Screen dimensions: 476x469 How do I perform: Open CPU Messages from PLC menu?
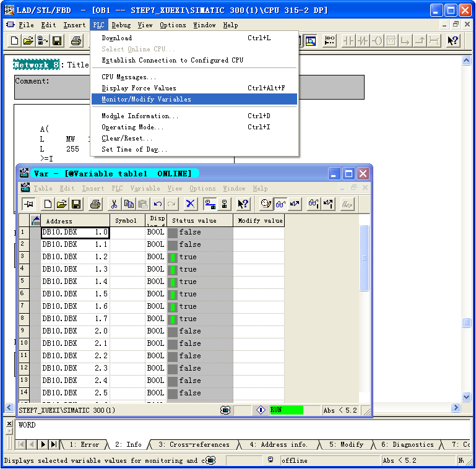click(x=194, y=77)
